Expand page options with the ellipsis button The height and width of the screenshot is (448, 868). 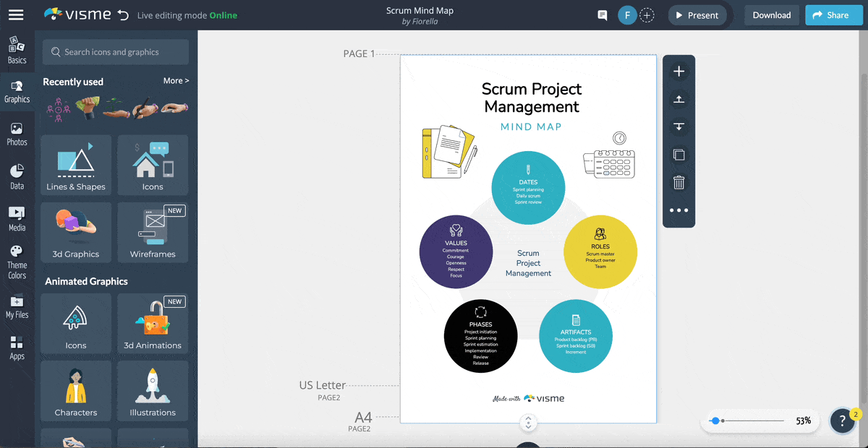(x=678, y=210)
